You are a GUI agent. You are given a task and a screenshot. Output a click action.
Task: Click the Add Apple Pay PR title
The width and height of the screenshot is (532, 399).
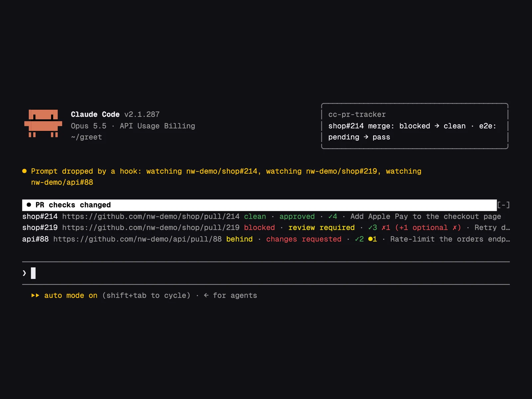tap(426, 216)
